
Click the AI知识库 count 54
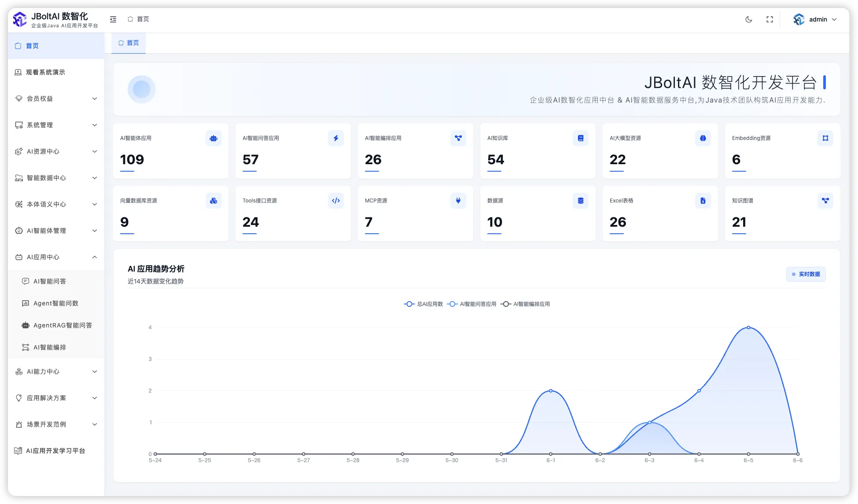tap(496, 160)
